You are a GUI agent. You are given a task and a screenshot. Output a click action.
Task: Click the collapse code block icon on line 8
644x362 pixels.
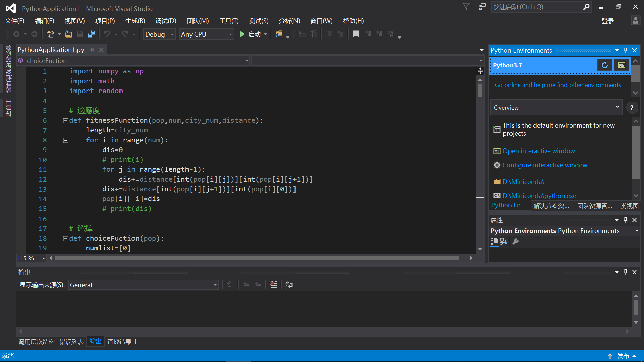coord(66,140)
